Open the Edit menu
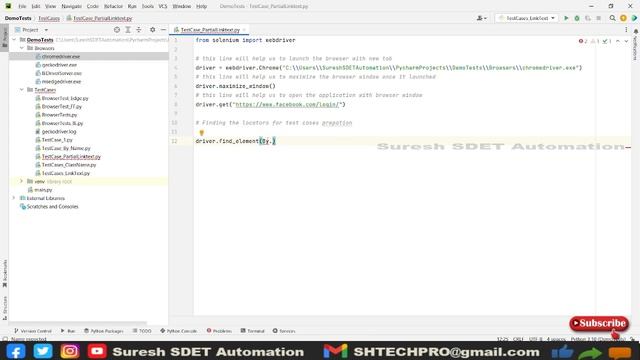The height and width of the screenshot is (360, 640). (36, 6)
